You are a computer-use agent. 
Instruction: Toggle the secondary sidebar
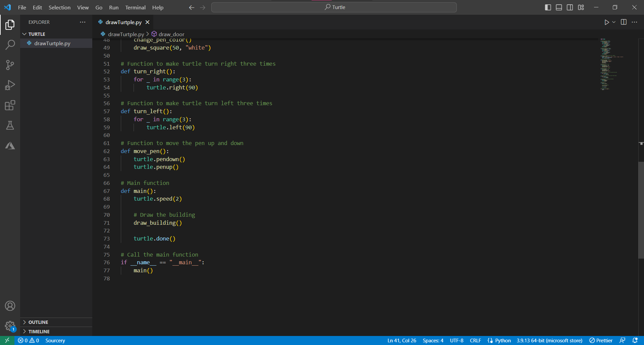(x=570, y=7)
